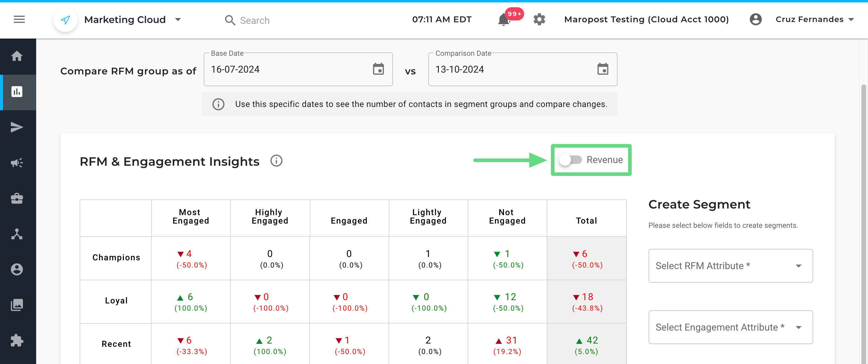Toggle the Revenue switch
Image resolution: width=868 pixels, height=364 pixels.
570,160
